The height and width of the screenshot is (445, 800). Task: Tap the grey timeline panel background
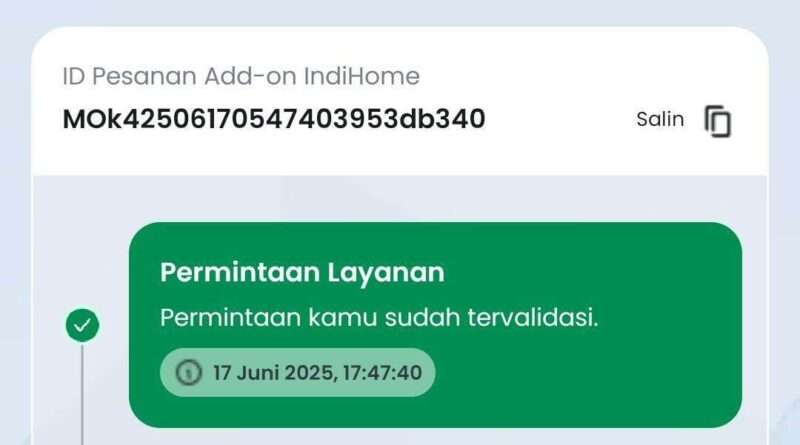pos(400,199)
